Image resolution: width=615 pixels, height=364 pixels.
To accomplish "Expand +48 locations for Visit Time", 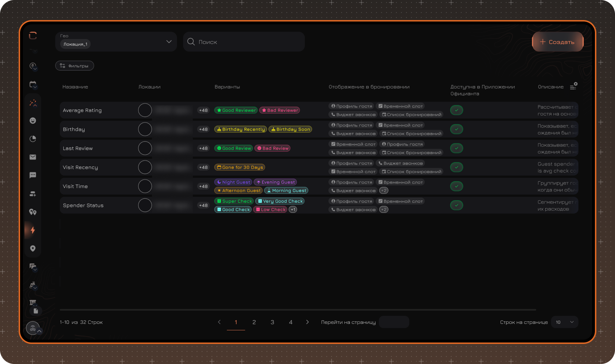I will (203, 186).
